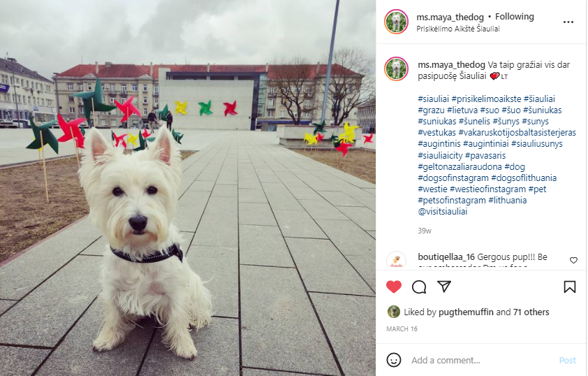Share post via paper plane icon
Screen dimensions: 588x376
(444, 287)
